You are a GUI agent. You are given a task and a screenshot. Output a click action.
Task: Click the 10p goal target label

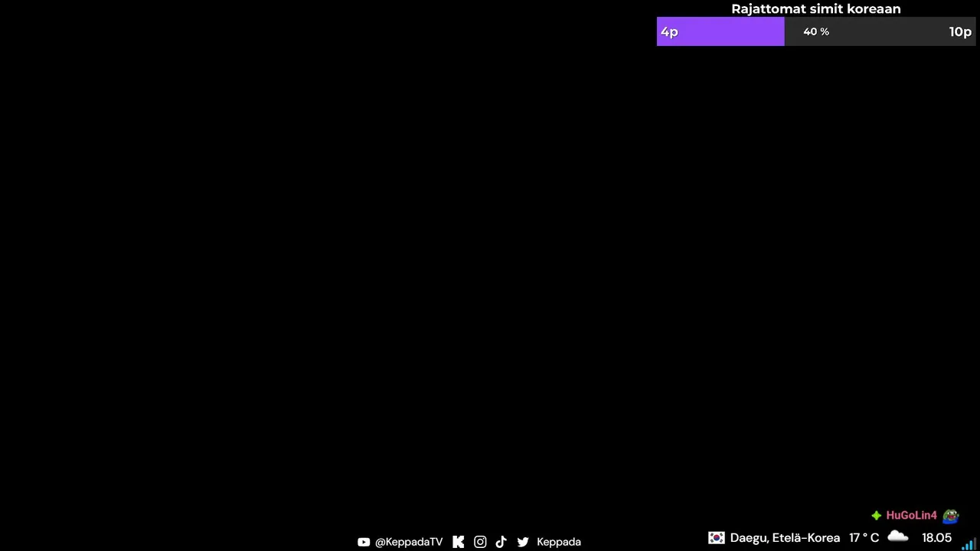click(x=960, y=31)
